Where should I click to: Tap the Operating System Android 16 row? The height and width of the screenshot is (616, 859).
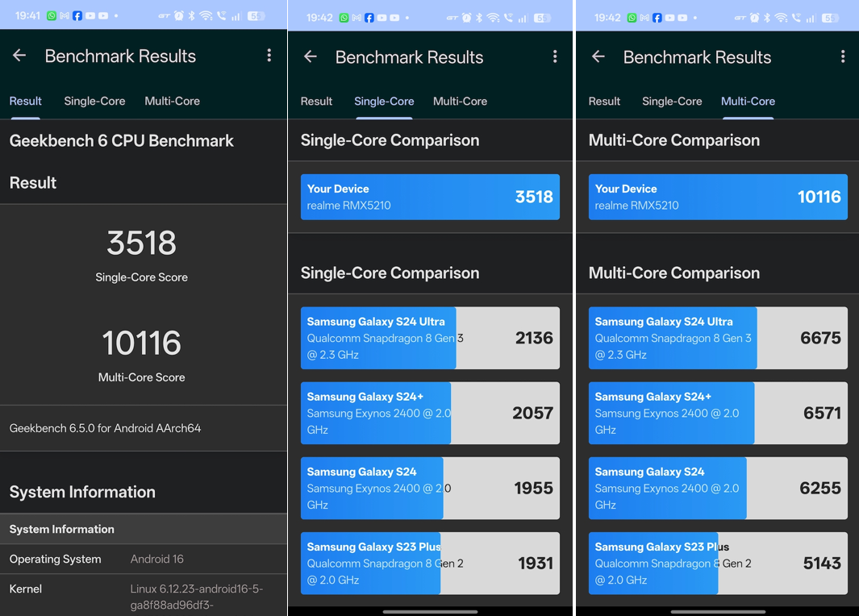[144, 559]
